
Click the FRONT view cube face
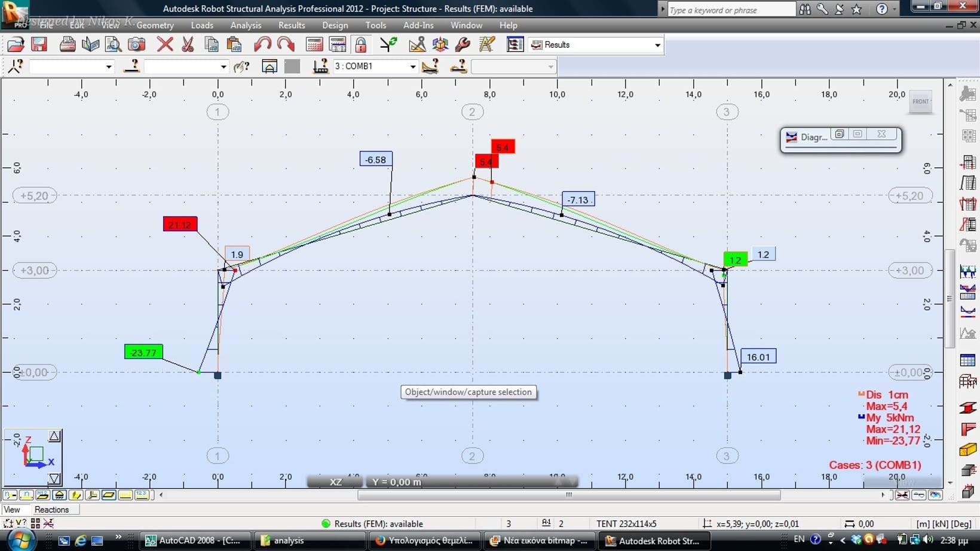(x=920, y=102)
